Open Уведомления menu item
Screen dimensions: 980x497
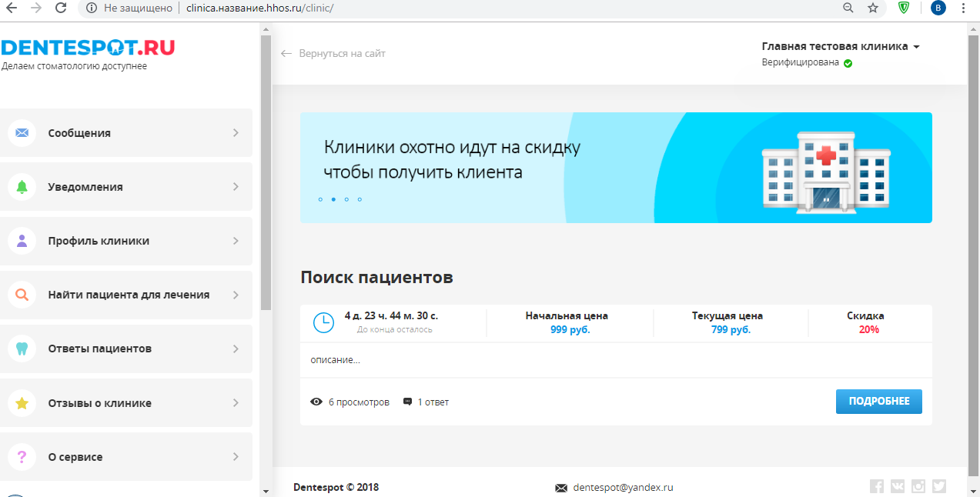click(x=126, y=187)
